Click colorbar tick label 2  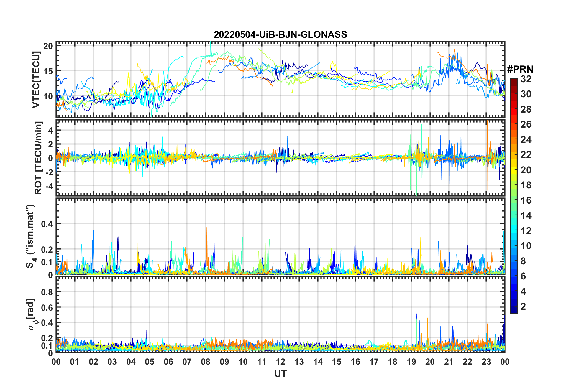coord(523,307)
